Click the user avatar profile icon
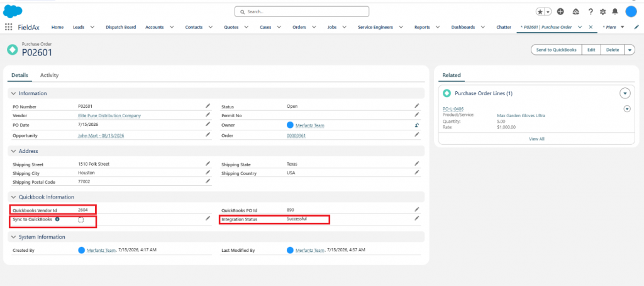This screenshot has width=644, height=286. (x=631, y=11)
